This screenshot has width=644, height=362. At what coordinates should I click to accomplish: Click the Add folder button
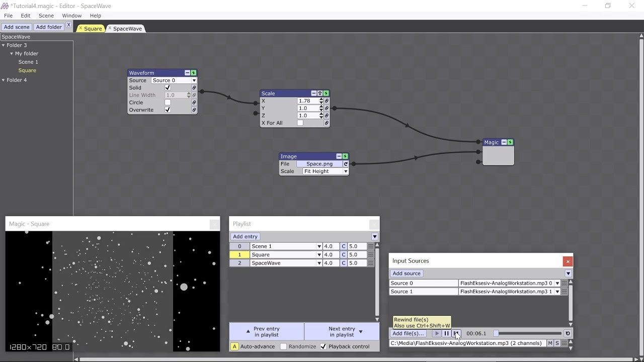pos(49,27)
